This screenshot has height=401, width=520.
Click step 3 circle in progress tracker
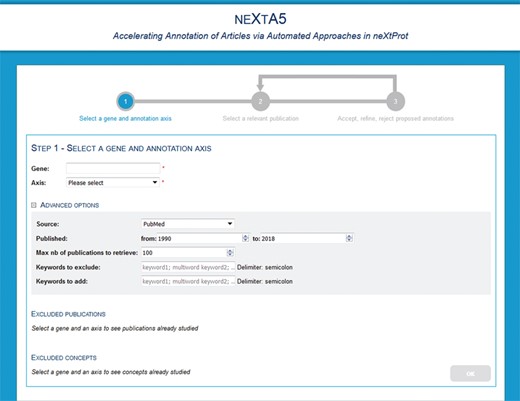pos(395,101)
